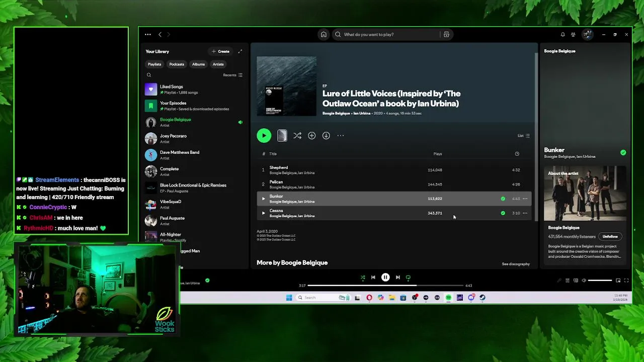Open the Recents sort dropdown
Image resolution: width=644 pixels, height=362 pixels.
click(232, 75)
